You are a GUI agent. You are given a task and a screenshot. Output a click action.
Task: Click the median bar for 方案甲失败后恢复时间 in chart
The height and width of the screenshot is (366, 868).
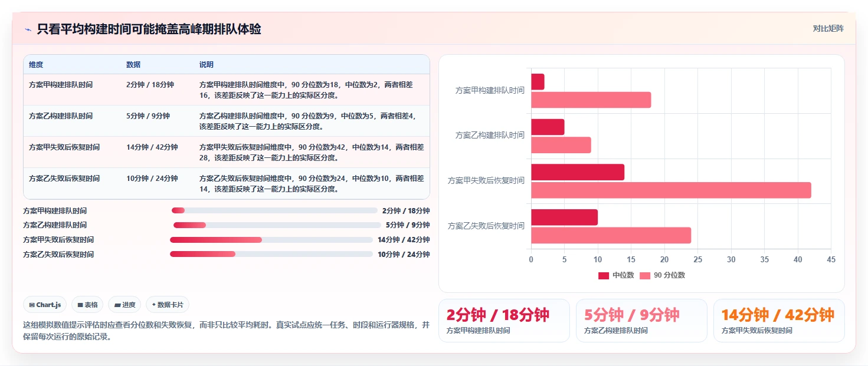pyautogui.click(x=578, y=172)
